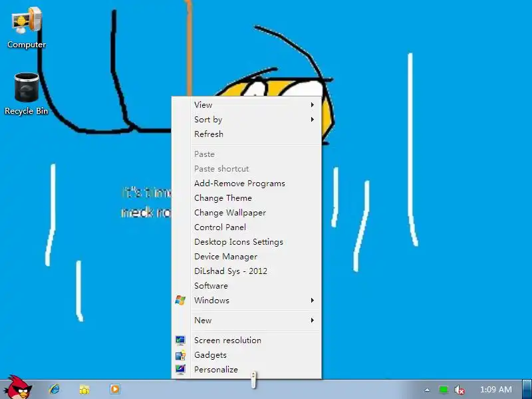Select Change Wallpaper
The width and height of the screenshot is (532, 399).
click(x=246, y=213)
